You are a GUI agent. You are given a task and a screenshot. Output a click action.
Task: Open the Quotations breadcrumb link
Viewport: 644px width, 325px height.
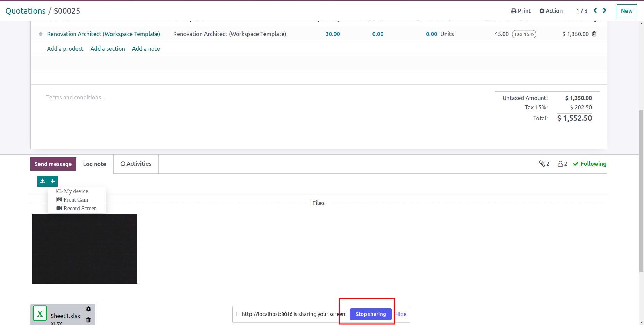(26, 11)
